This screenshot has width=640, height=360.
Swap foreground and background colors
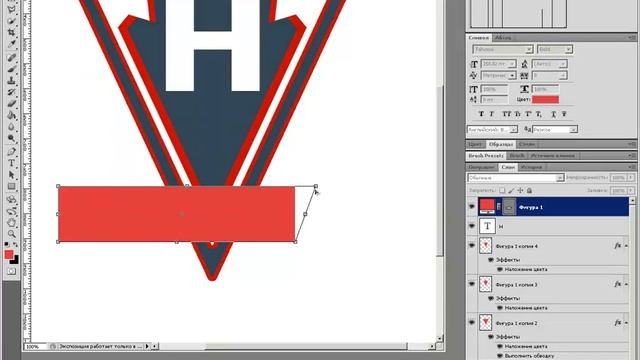click(16, 244)
